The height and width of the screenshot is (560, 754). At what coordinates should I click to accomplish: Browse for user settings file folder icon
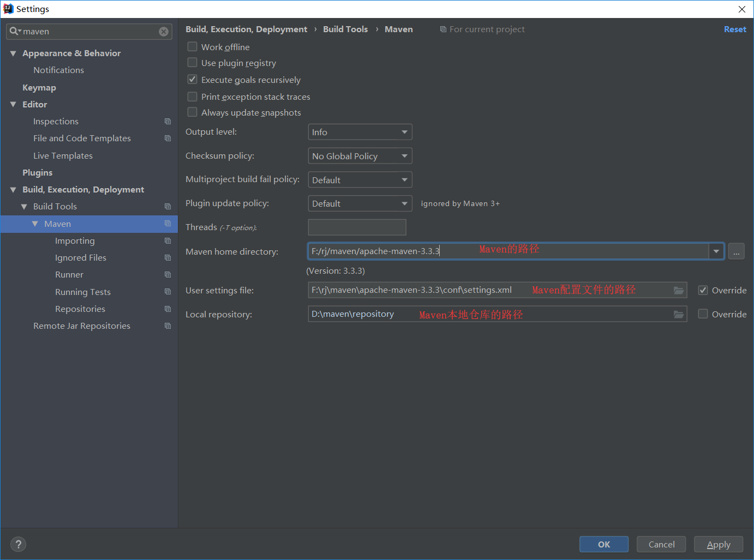(679, 291)
